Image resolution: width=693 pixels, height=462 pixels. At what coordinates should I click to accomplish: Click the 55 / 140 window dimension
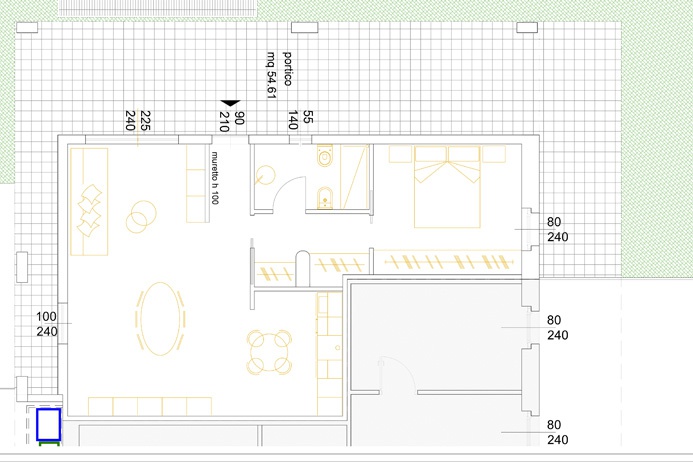pyautogui.click(x=301, y=121)
